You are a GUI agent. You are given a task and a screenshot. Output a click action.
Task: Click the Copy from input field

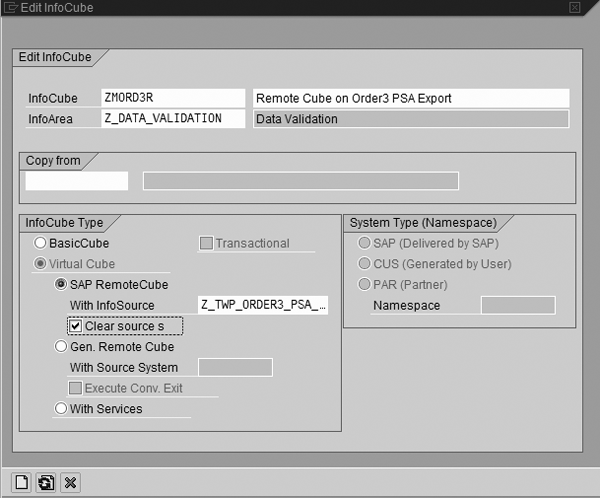(76, 181)
